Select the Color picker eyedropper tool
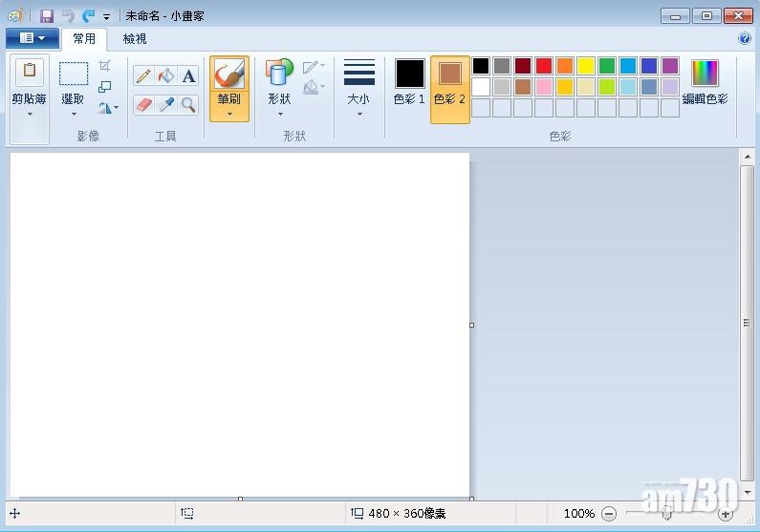This screenshot has height=532, width=760. pos(166,104)
